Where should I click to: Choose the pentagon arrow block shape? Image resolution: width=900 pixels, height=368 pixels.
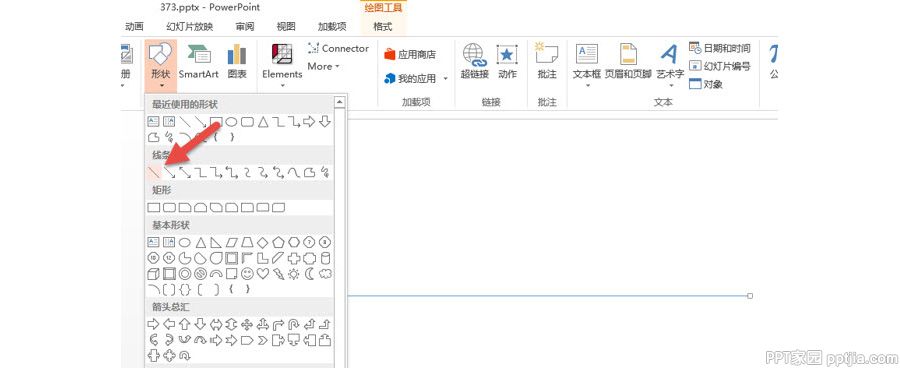pyautogui.click(x=247, y=340)
